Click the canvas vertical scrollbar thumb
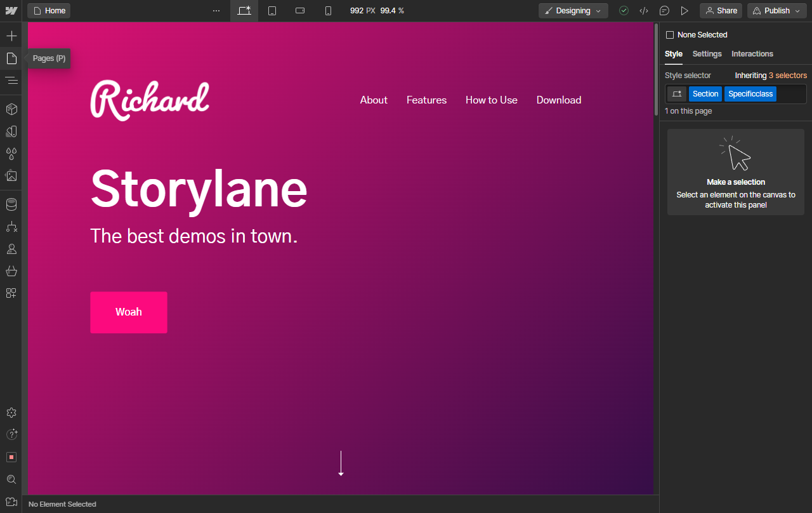This screenshot has width=812, height=513. pos(657,70)
